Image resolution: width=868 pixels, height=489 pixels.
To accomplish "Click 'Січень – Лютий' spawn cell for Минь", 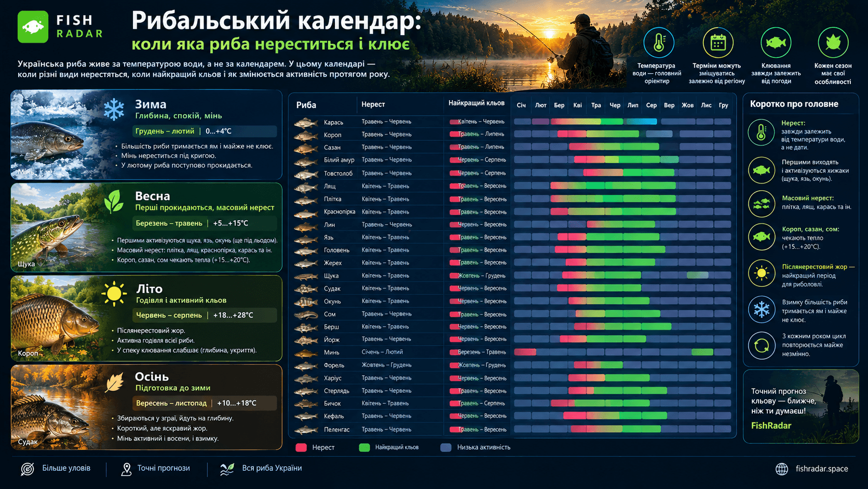I will click(382, 352).
